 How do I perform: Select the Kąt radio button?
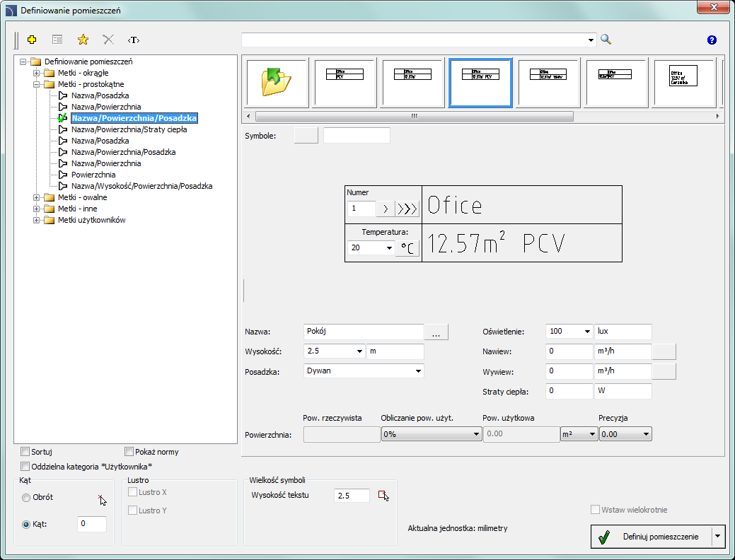click(x=26, y=525)
